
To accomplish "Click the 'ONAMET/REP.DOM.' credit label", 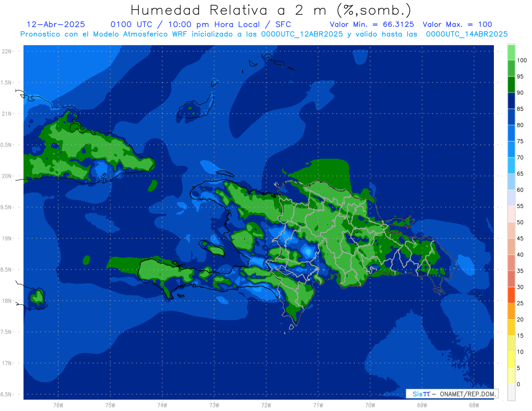I will click(x=468, y=394).
